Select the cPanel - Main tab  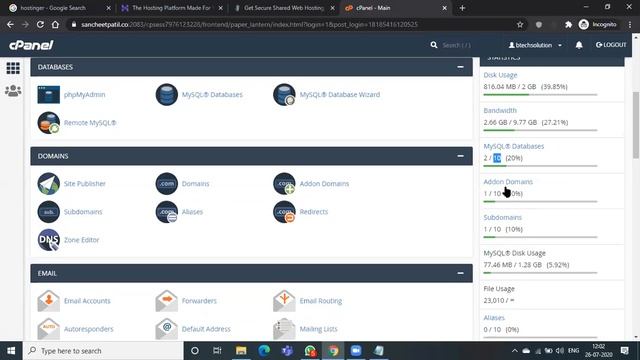coord(396,8)
